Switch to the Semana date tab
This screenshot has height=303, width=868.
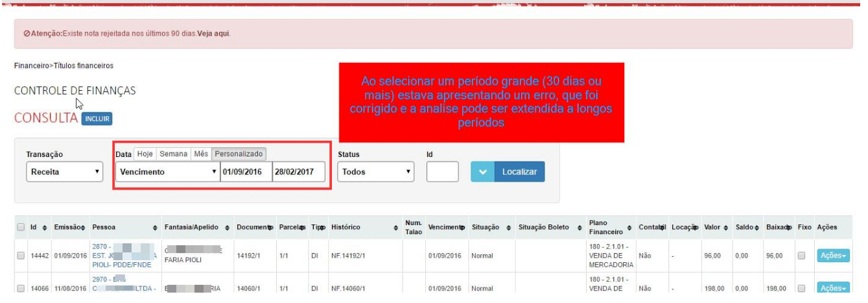pyautogui.click(x=173, y=154)
